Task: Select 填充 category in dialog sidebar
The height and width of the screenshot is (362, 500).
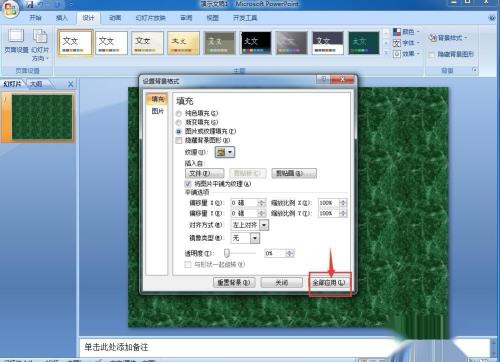Action: [x=157, y=99]
